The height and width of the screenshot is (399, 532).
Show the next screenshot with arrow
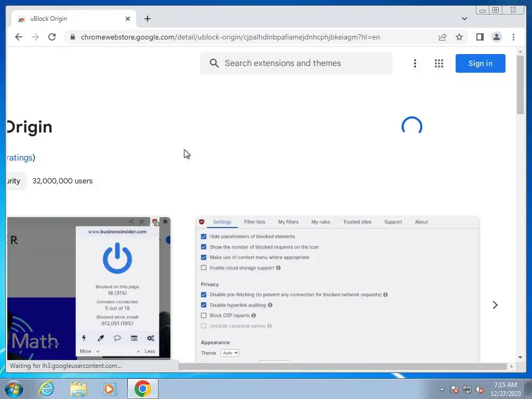click(x=495, y=305)
